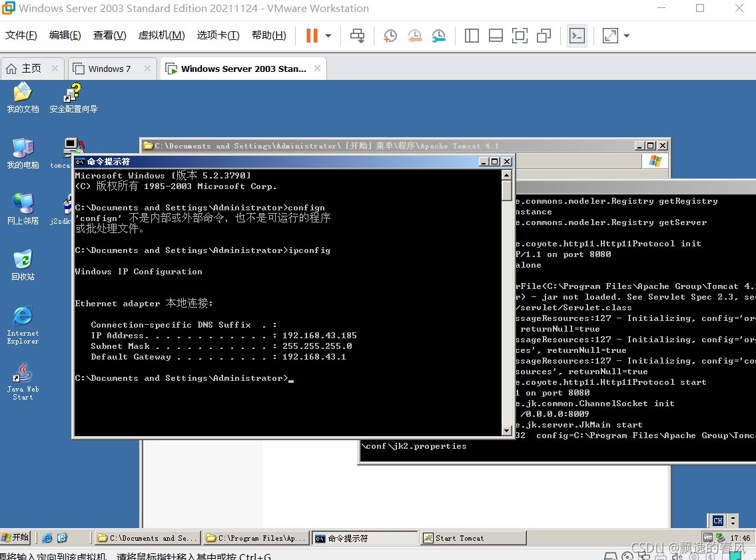Select the 回收站 desktop icon
756x560 pixels.
click(x=23, y=265)
